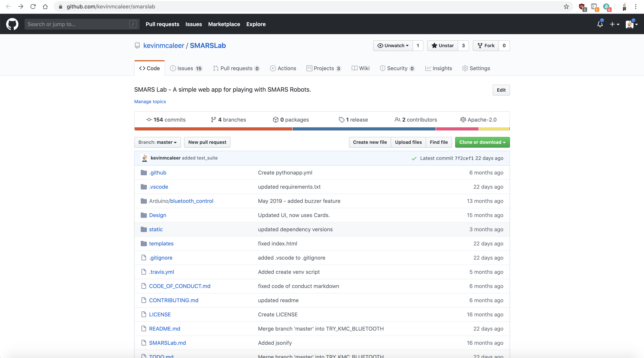
Task: Open the templates folder
Action: tap(161, 244)
